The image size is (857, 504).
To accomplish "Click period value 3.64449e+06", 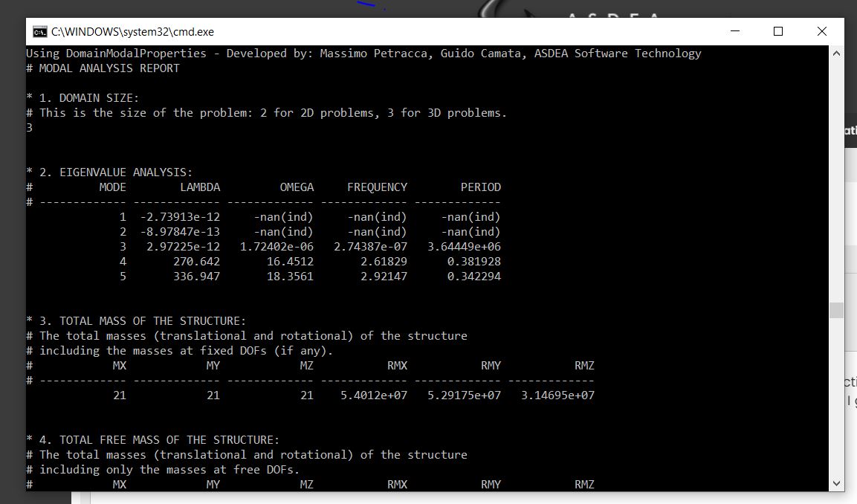I will [464, 247].
